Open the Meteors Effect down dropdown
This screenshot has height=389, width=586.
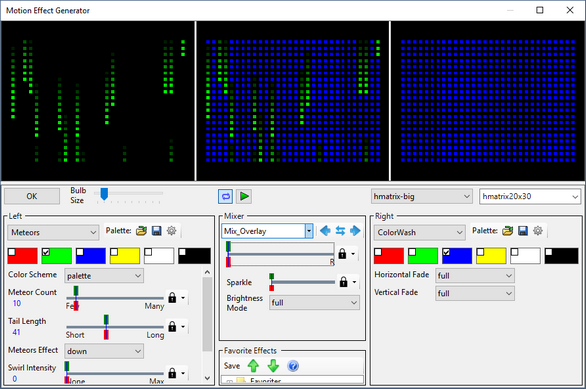(x=104, y=351)
